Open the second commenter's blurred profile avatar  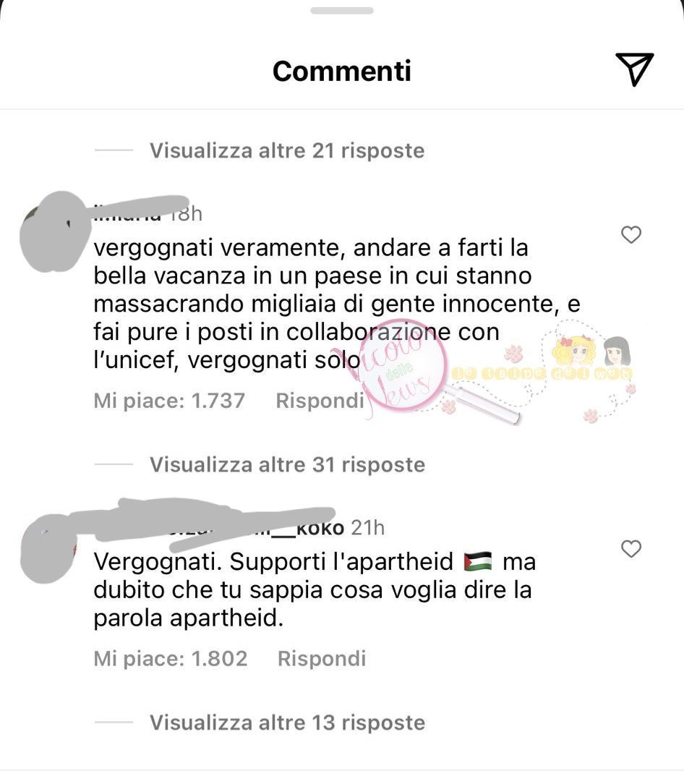pyautogui.click(x=48, y=548)
